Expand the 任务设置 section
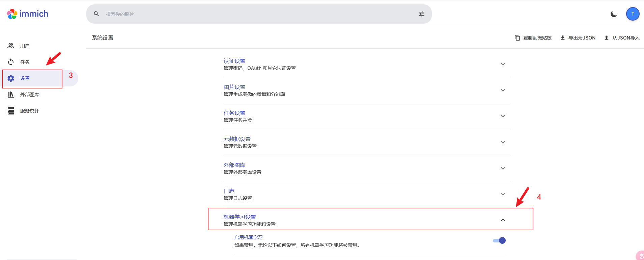Screen dimensions: 644x260 tap(503, 116)
